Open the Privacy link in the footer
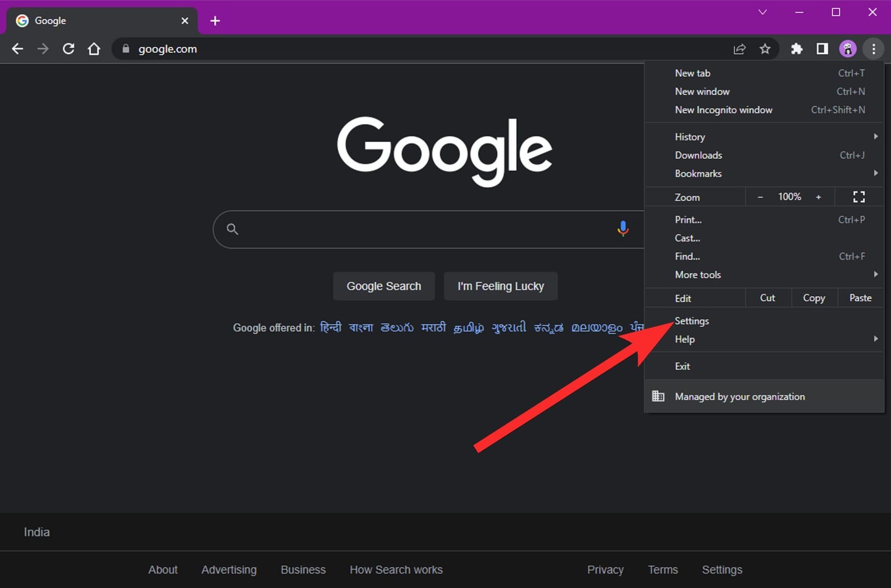 coord(605,570)
